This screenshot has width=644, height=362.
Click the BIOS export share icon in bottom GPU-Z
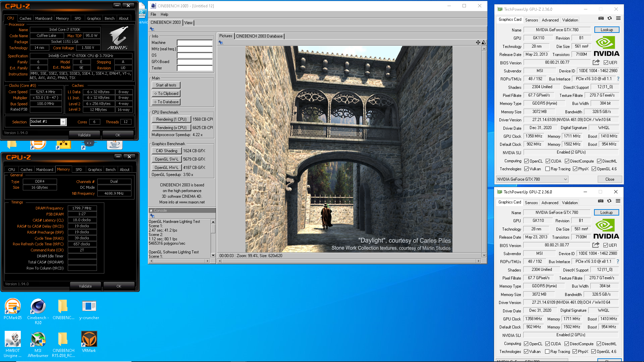tap(596, 245)
